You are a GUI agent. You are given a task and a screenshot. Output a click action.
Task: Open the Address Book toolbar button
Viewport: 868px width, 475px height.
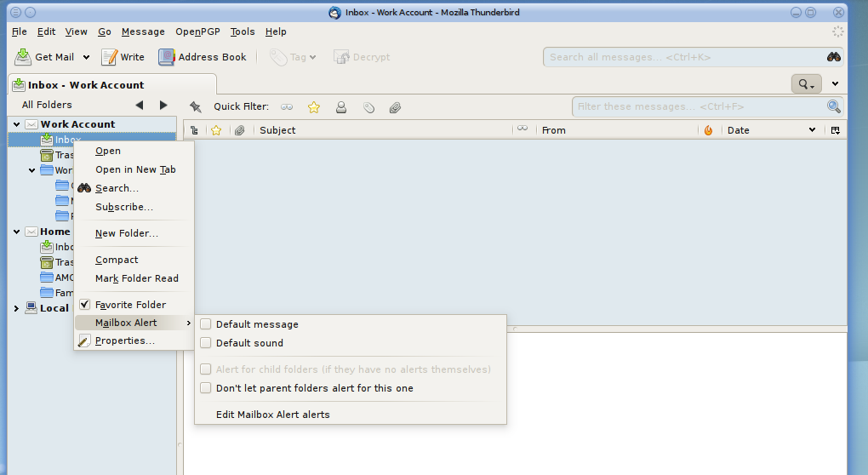(202, 57)
